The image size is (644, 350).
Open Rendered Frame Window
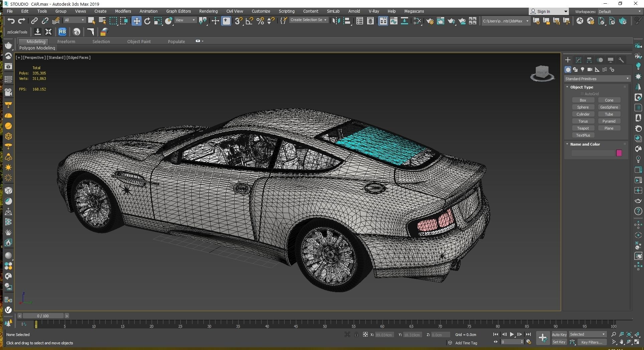[440, 21]
